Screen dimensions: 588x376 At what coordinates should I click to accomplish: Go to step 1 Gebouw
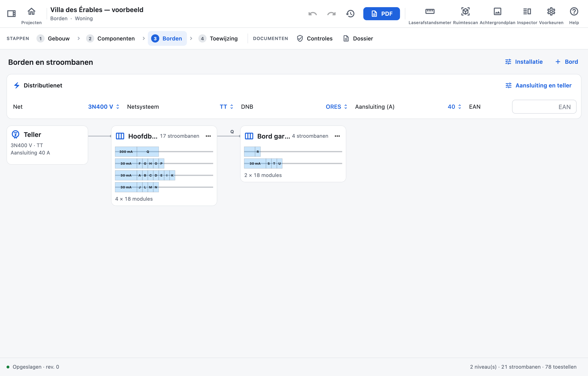coord(53,38)
